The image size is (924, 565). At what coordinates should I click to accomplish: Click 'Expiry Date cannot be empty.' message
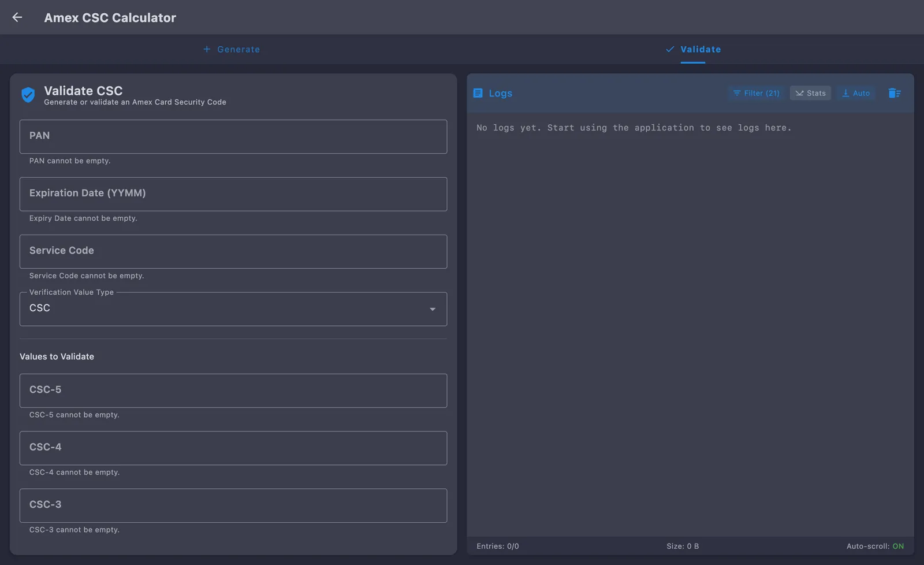point(83,218)
